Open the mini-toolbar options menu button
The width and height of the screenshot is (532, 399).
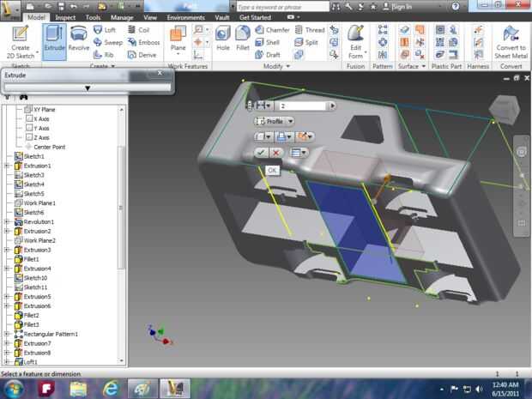coord(299,153)
